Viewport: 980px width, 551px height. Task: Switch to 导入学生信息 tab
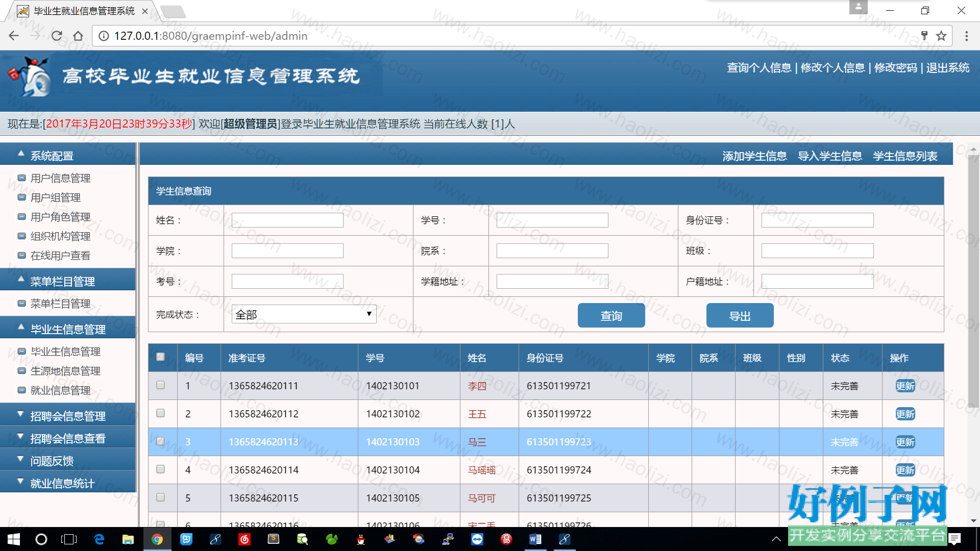[x=830, y=156]
